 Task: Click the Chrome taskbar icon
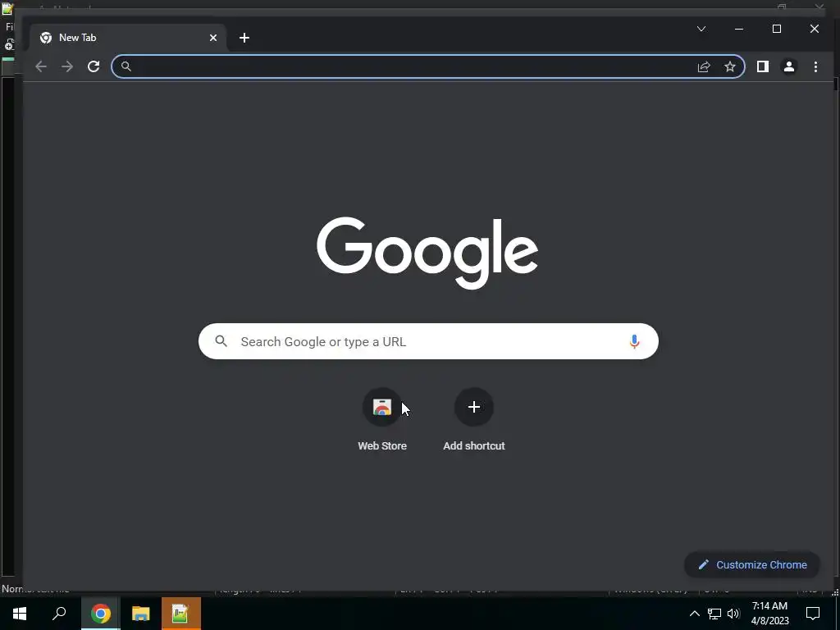click(101, 614)
